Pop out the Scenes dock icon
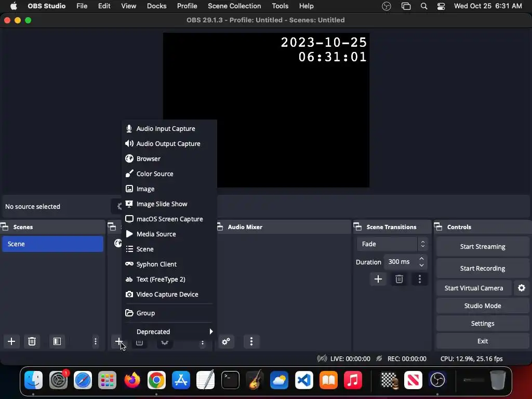532x399 pixels. (4, 227)
